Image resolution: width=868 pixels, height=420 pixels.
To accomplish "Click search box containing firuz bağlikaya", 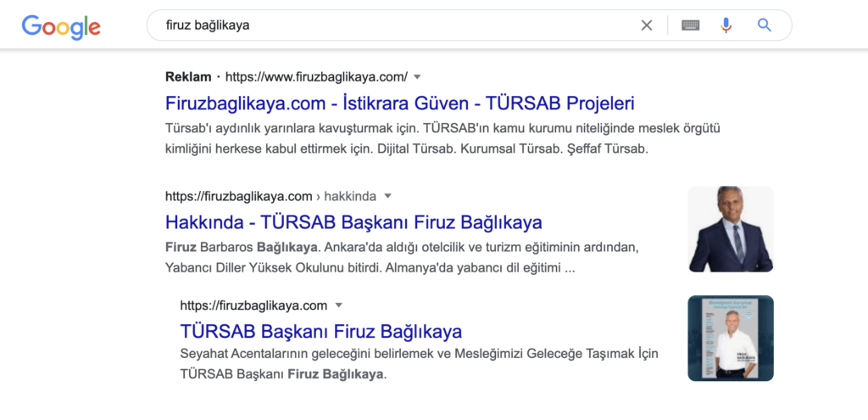I will pos(469,25).
